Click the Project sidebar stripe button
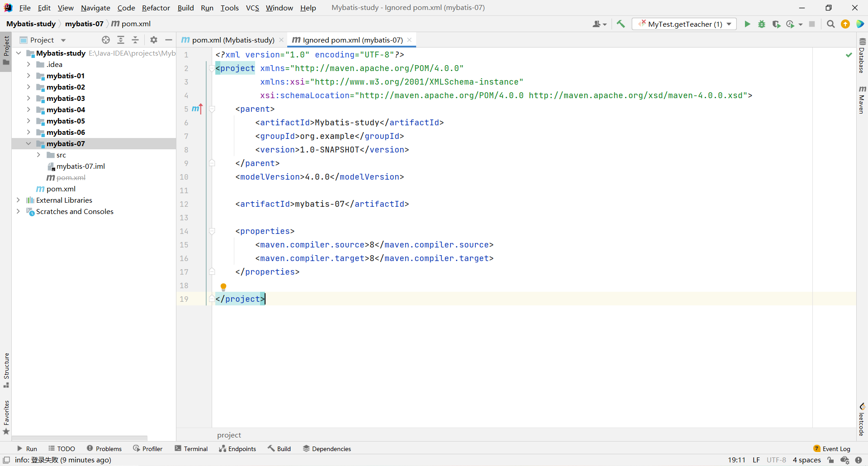Image resolution: width=868 pixels, height=466 pixels. [x=6, y=51]
